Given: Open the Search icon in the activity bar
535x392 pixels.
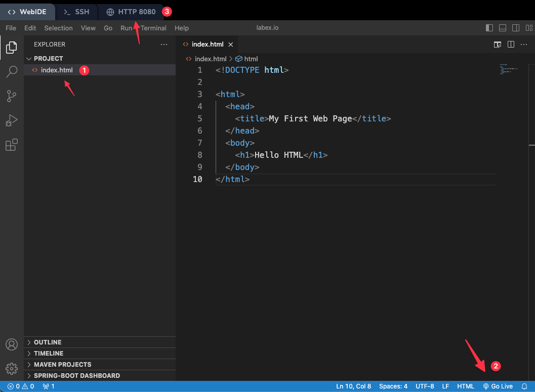Looking at the screenshot, I should click(12, 72).
